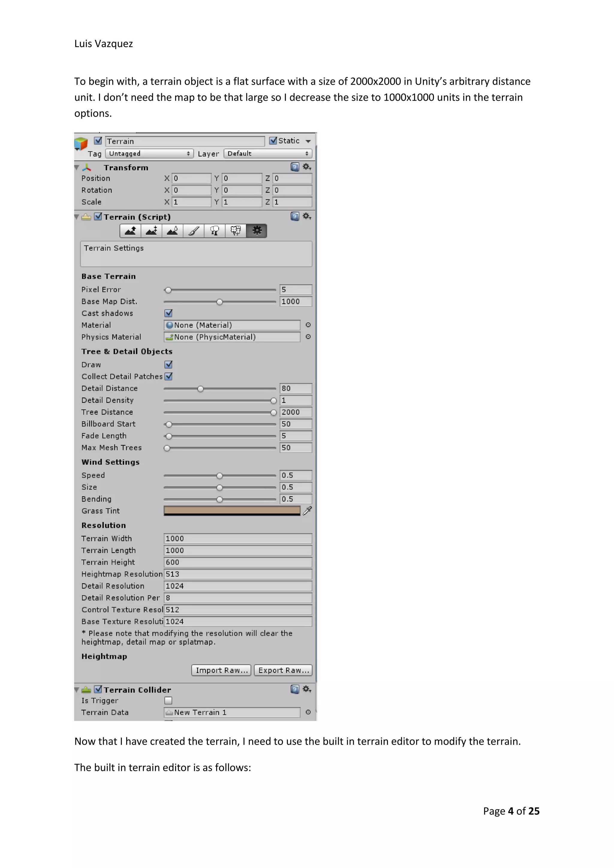Click the Material object picker circle
614x868 pixels.
(308, 325)
